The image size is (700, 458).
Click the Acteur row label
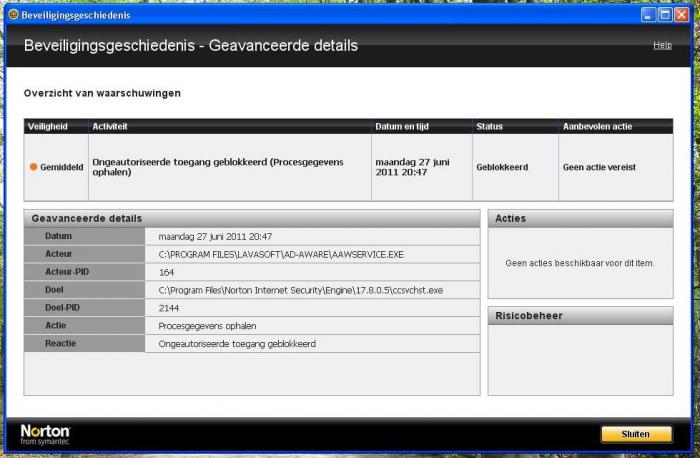(85, 254)
